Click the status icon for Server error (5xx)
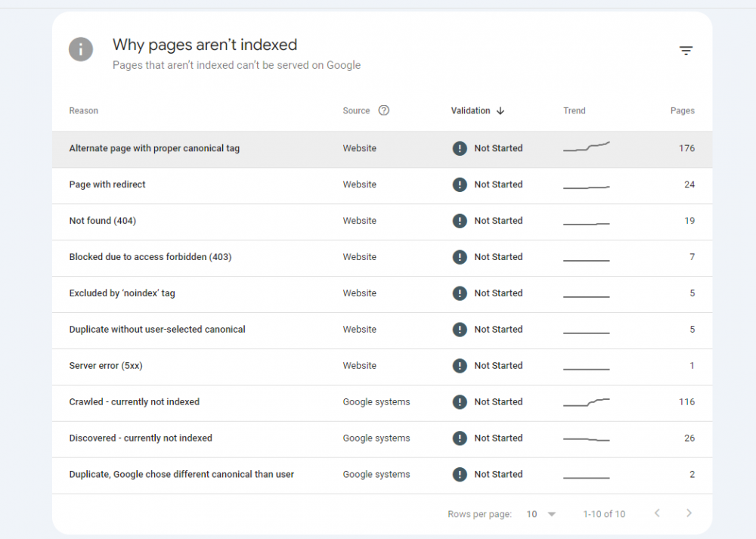The height and width of the screenshot is (539, 756). 460,366
